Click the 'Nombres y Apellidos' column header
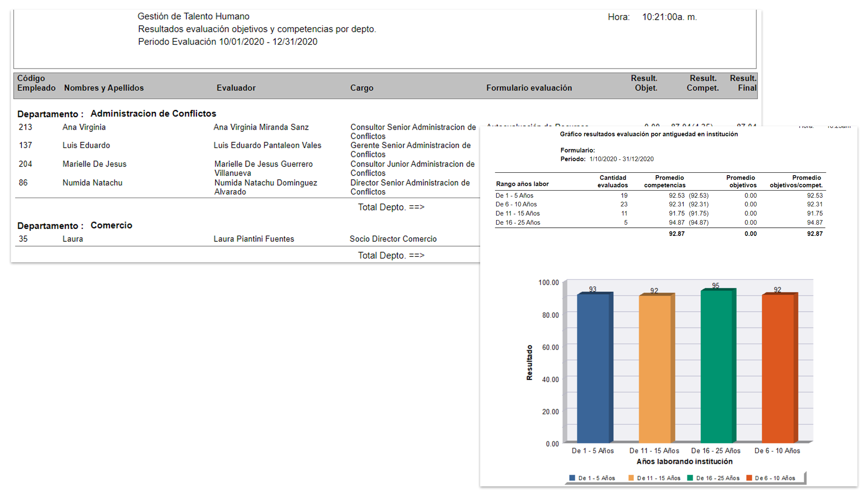Viewport: 868px width, 490px height. [x=104, y=88]
